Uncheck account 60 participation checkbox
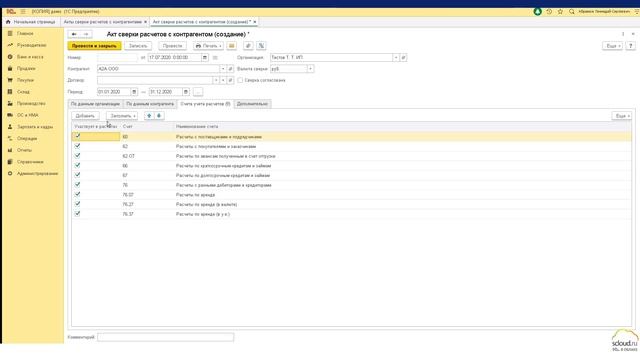This screenshot has width=640, height=360. [x=78, y=136]
